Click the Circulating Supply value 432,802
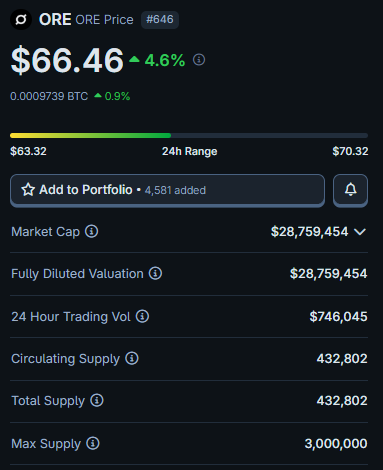The image size is (383, 470). pyautogui.click(x=342, y=359)
